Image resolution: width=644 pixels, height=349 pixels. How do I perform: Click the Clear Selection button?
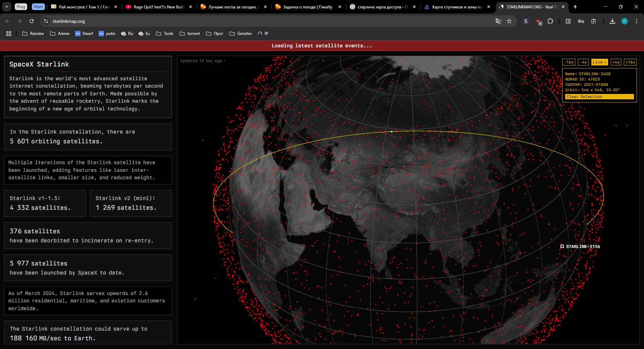pos(599,97)
